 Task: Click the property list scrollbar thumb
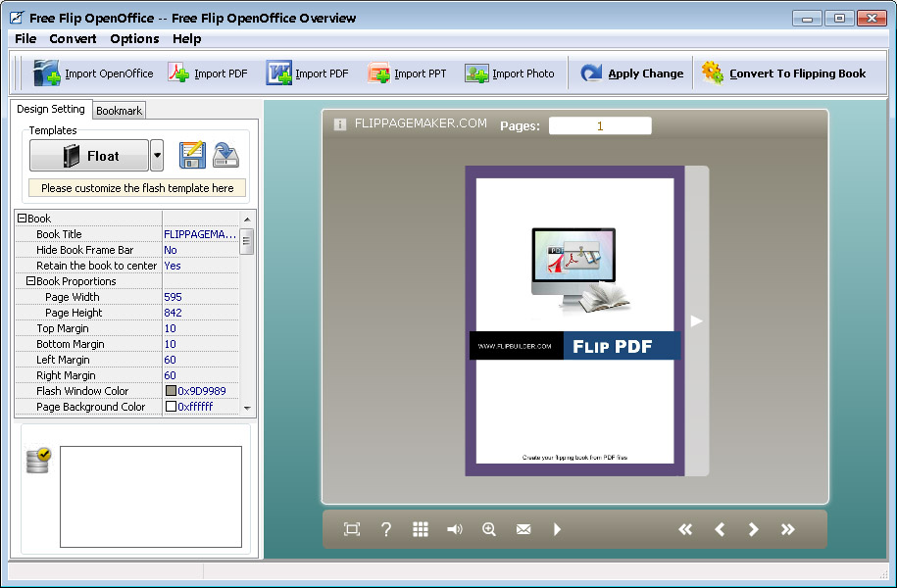247,241
